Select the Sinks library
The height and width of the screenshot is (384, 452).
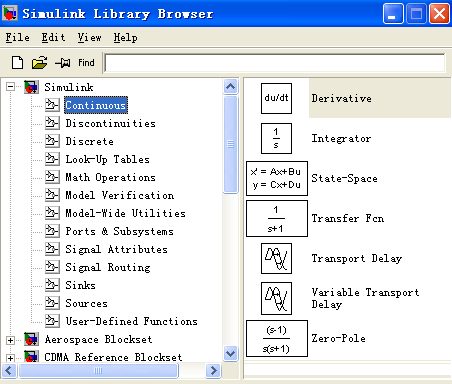pos(80,285)
